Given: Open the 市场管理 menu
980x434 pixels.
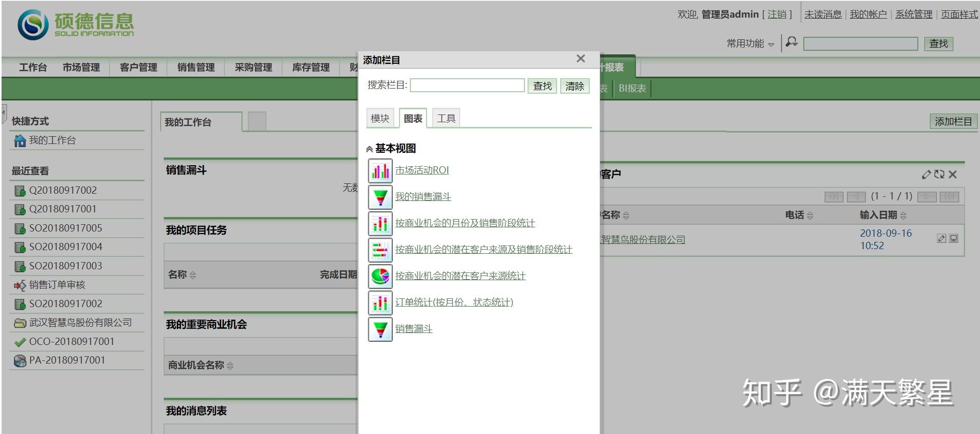Looking at the screenshot, I should click(x=81, y=67).
